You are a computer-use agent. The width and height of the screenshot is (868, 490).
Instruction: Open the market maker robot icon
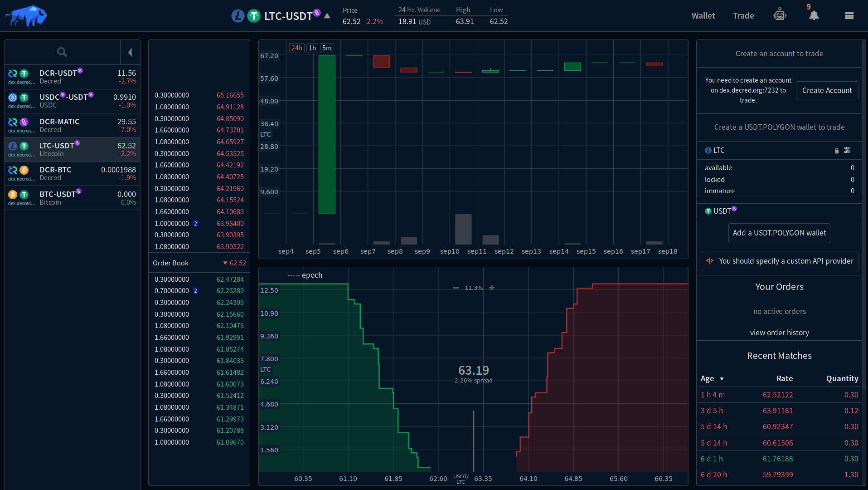tap(780, 15)
